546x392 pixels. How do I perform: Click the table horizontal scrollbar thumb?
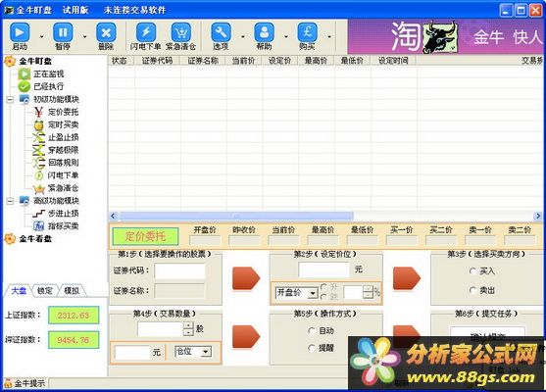(236, 216)
